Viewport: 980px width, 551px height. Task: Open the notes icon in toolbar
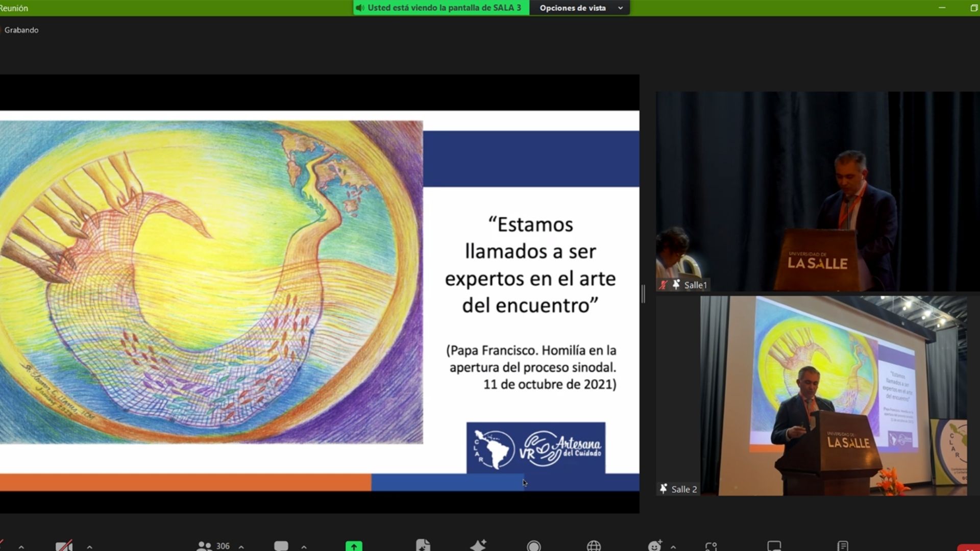843,546
